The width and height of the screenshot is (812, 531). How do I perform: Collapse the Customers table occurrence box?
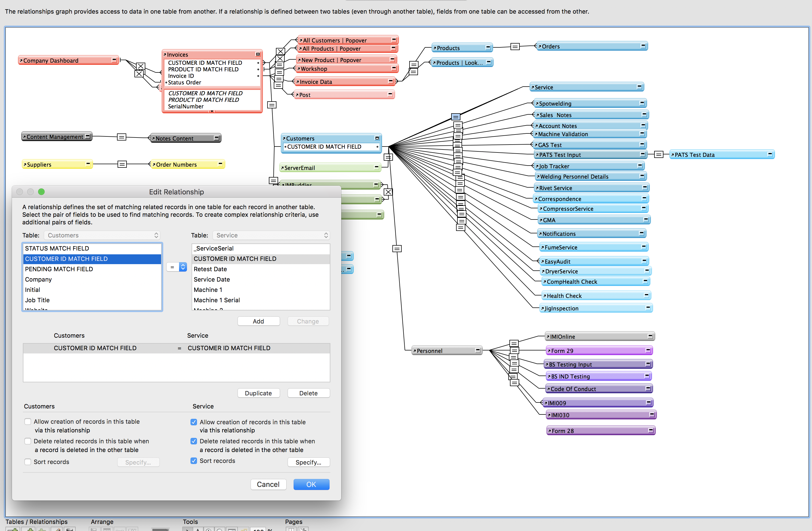point(377,138)
